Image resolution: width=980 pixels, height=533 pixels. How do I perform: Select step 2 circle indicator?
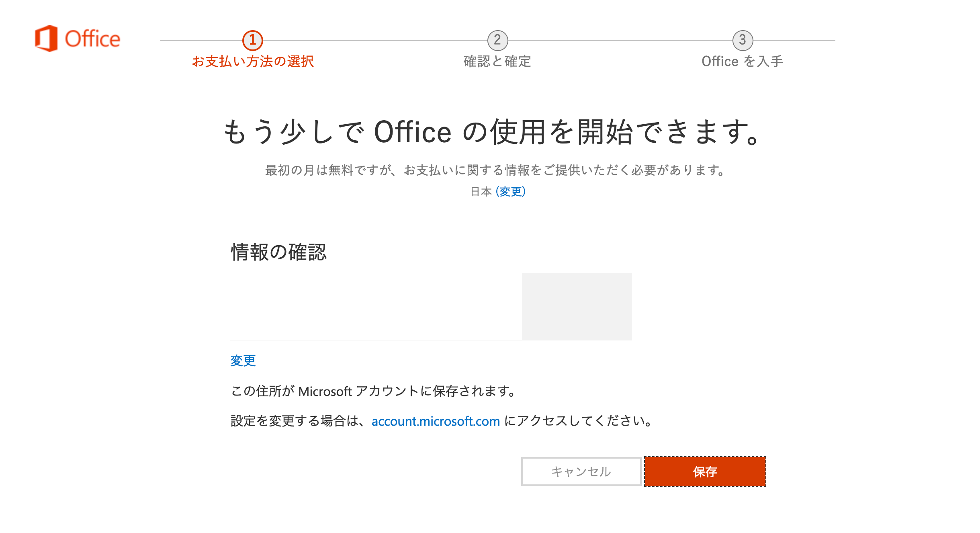tap(497, 40)
